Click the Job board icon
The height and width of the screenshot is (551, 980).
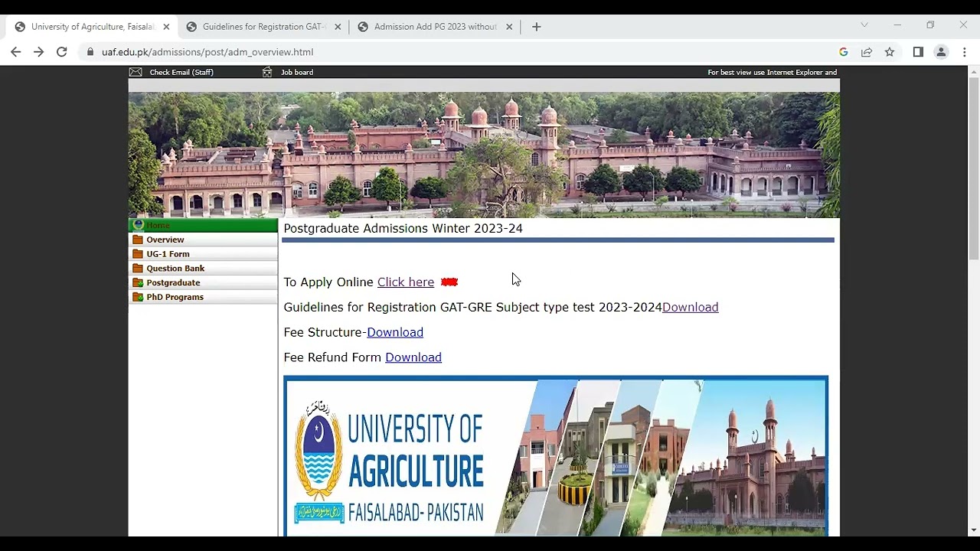click(267, 72)
